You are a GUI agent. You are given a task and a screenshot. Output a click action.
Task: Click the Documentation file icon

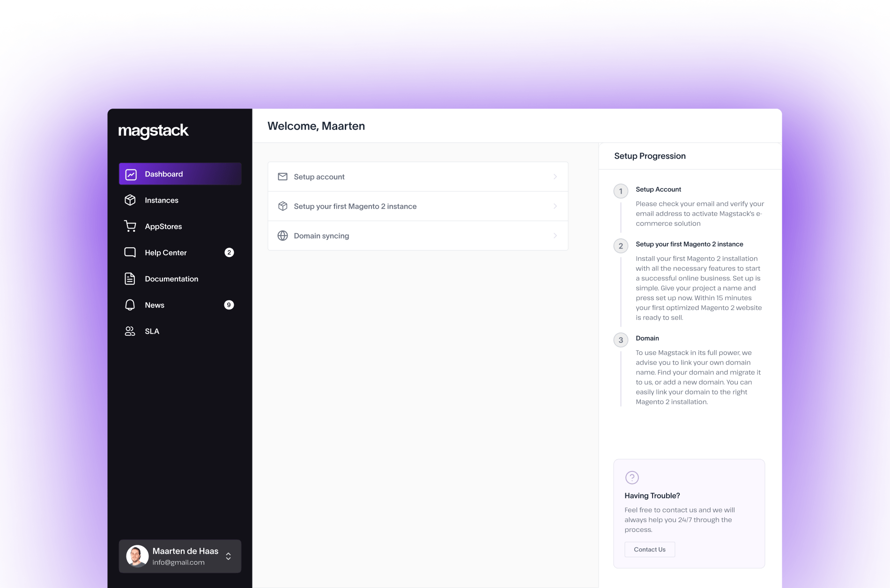point(130,279)
